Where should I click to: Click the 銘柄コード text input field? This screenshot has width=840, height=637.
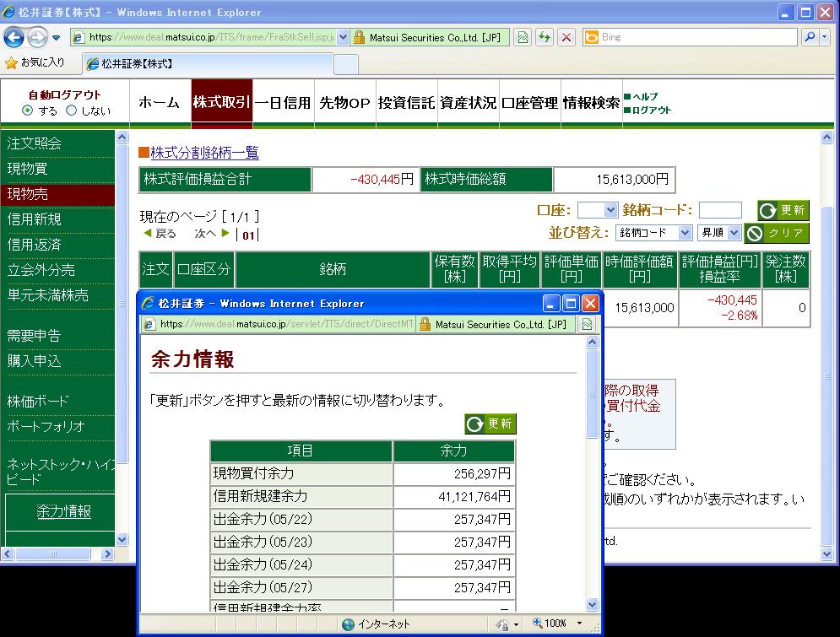pyautogui.click(x=720, y=210)
